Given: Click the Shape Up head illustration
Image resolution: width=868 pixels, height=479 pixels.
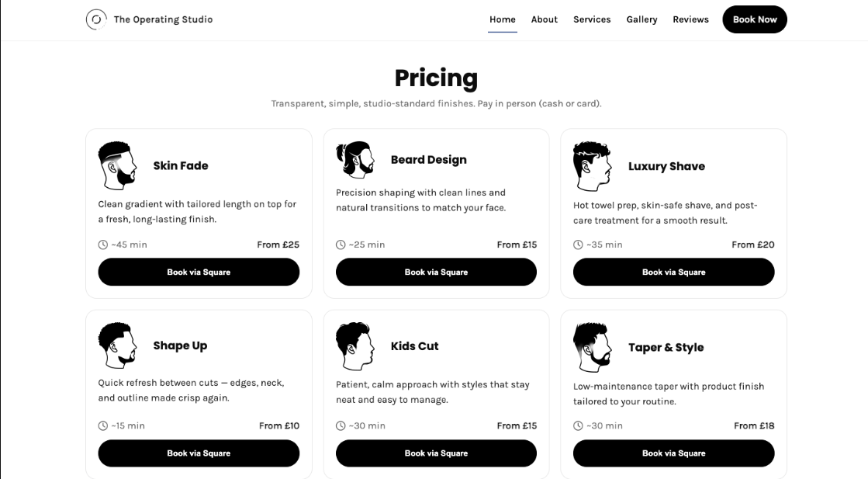Looking at the screenshot, I should coord(117,345).
